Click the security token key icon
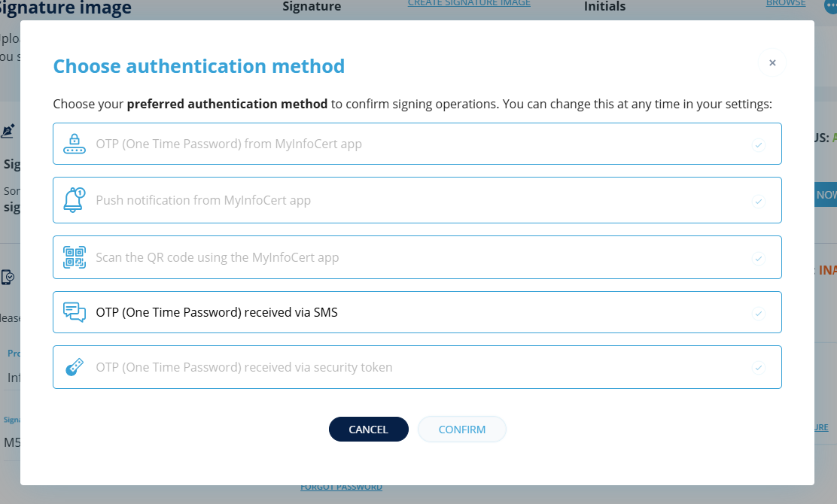 click(74, 367)
